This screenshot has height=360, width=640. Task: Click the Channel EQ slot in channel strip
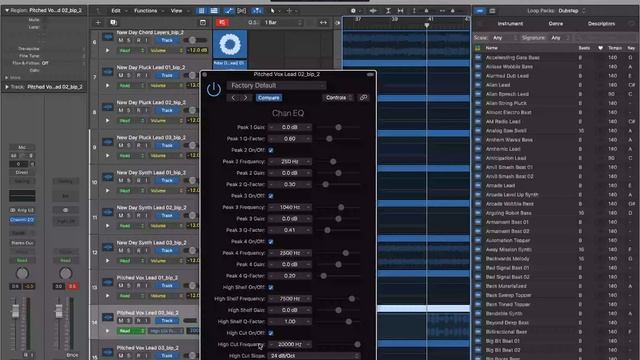point(22,220)
